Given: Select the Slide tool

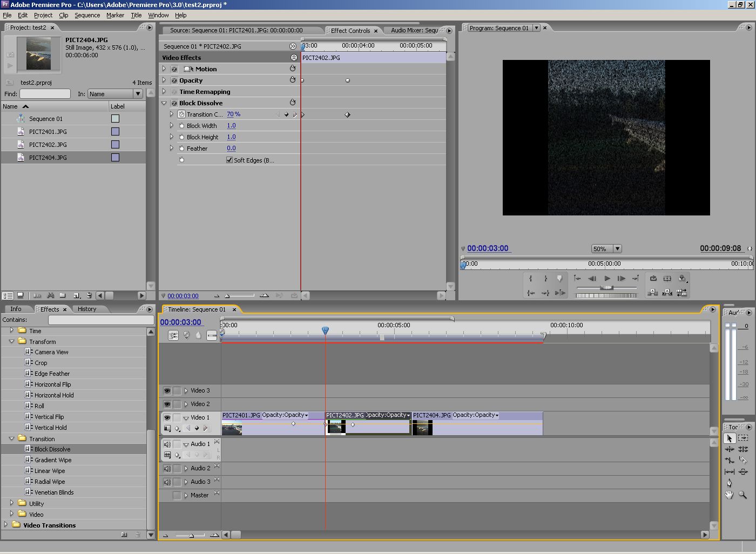Looking at the screenshot, I should click(743, 472).
